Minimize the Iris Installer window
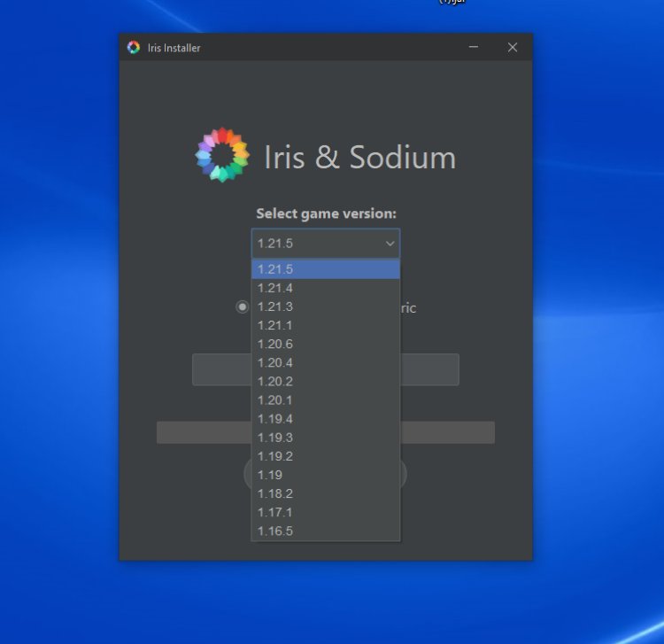 pyautogui.click(x=474, y=47)
